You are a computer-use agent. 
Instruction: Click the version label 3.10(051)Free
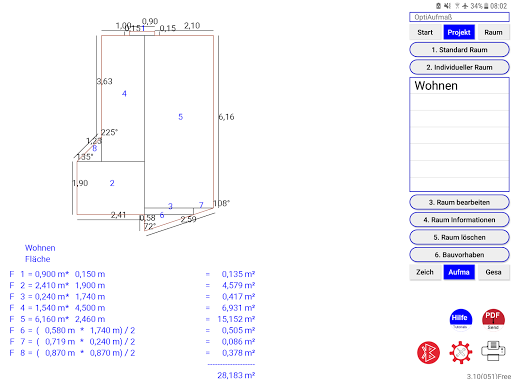(489, 376)
